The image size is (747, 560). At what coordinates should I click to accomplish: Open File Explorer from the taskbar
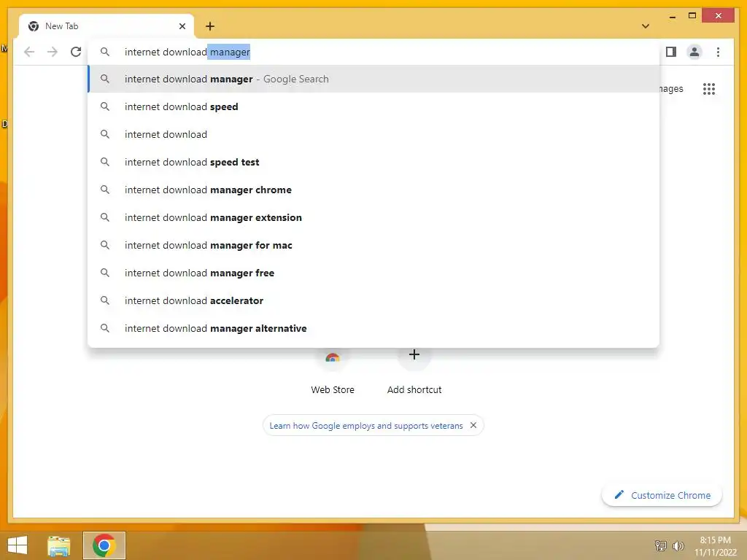[59, 545]
